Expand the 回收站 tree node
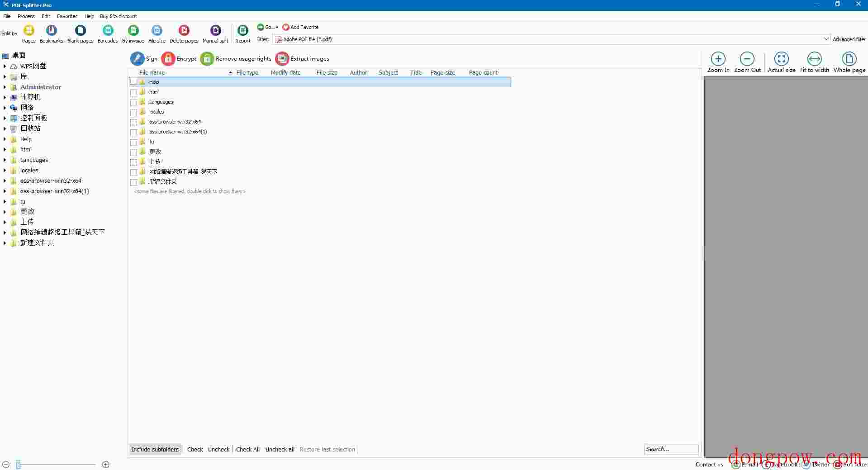 coord(5,128)
